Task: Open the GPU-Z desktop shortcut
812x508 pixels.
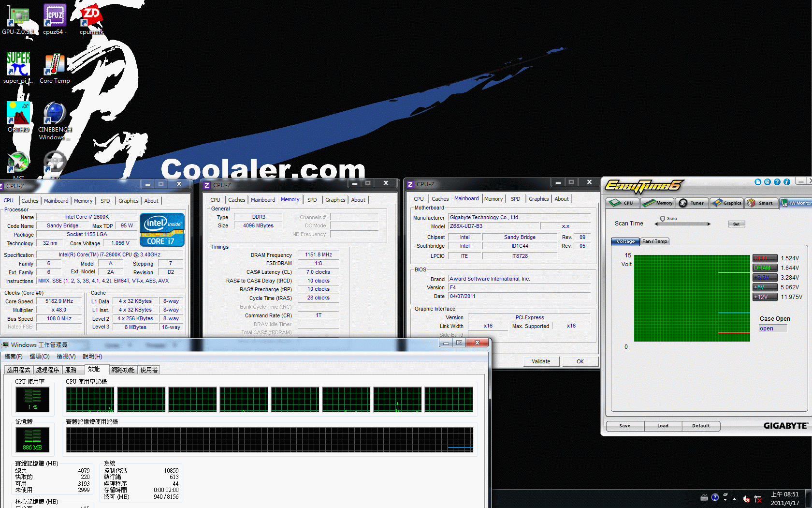Action: click(18, 18)
